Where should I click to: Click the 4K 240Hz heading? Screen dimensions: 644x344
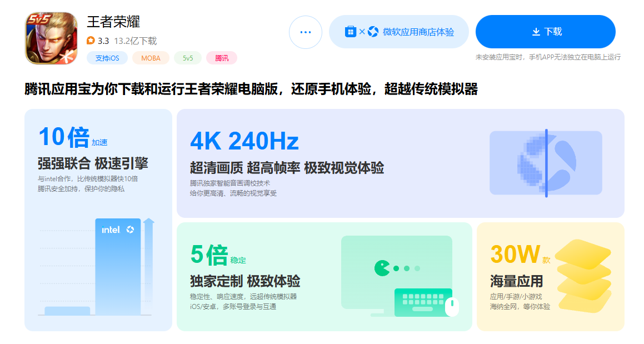click(244, 141)
